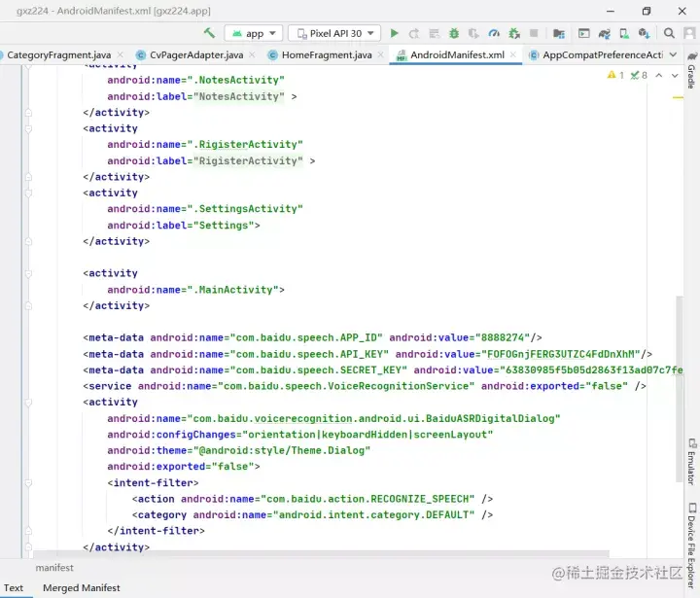Screen dimensions: 700x598
Task: Open the Profile app gauge icon
Action: [494, 33]
